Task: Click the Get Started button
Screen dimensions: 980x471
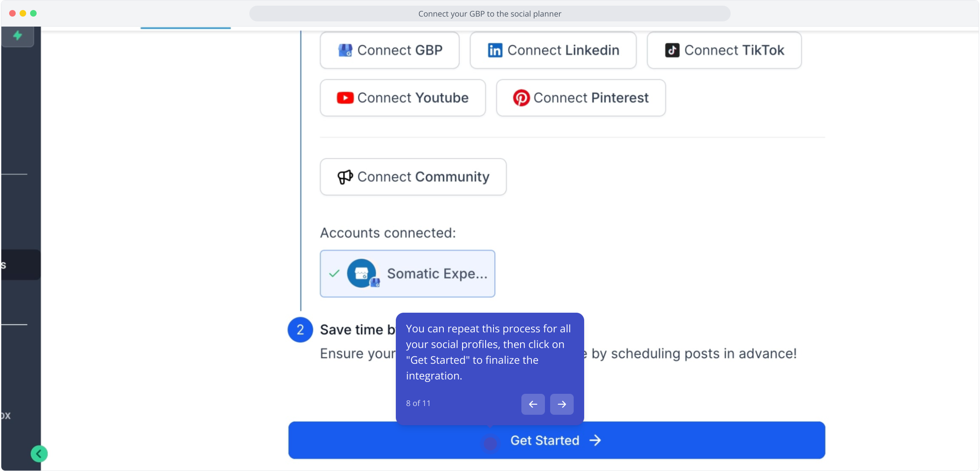Action: point(557,440)
